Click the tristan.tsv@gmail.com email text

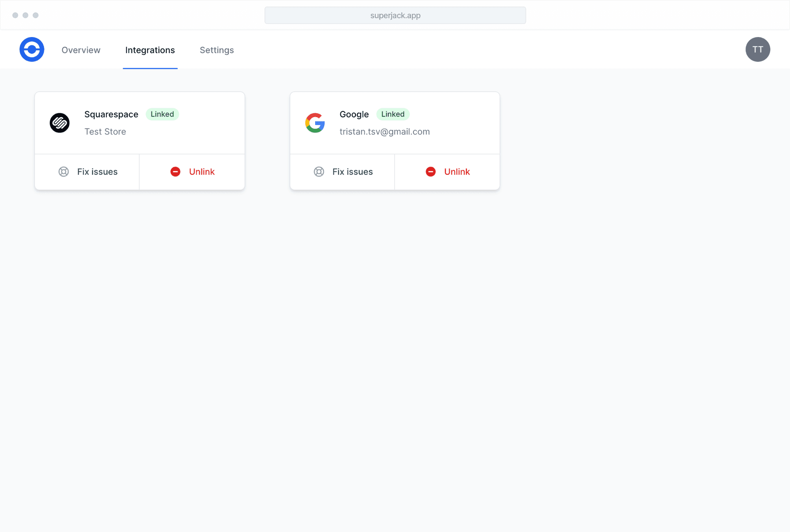384,132
